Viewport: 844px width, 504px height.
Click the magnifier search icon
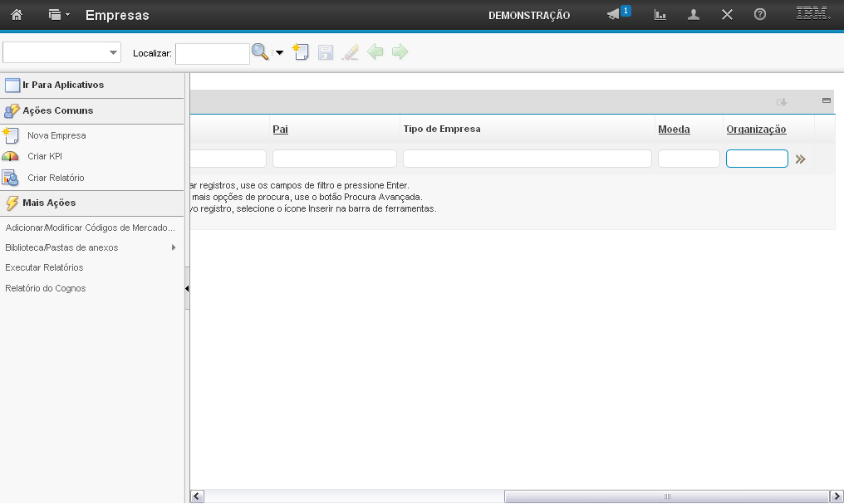[x=260, y=52]
